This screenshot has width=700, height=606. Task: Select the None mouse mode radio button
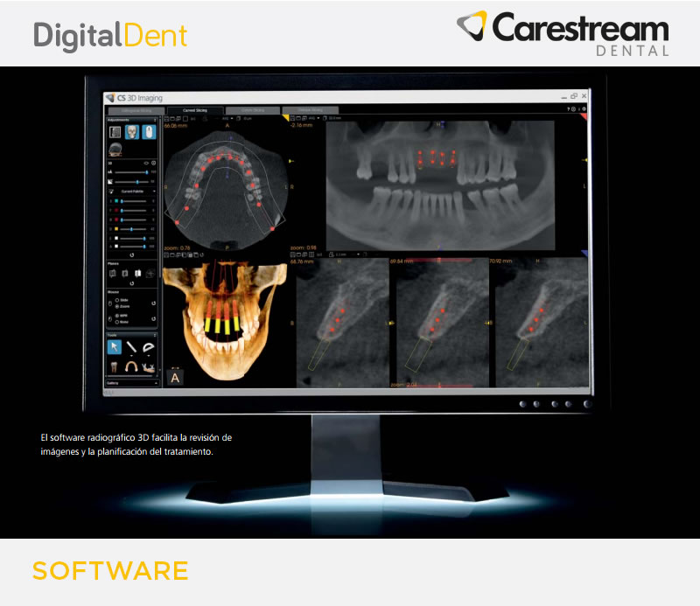click(116, 322)
